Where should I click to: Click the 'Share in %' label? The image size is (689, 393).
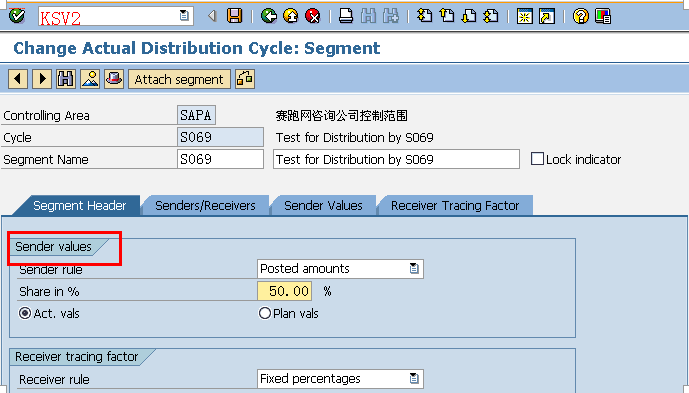pos(49,291)
